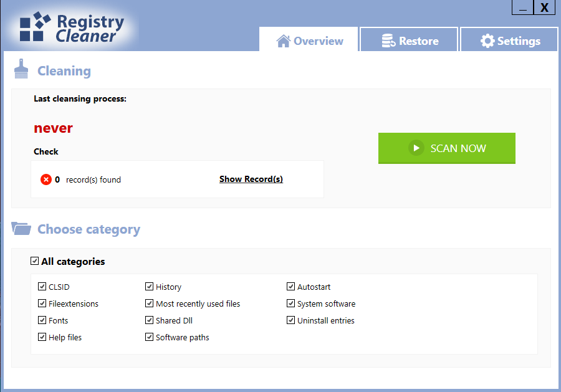Screen dimensions: 561x392
Task: Click the play icon in Scan Now
Action: [x=416, y=148]
